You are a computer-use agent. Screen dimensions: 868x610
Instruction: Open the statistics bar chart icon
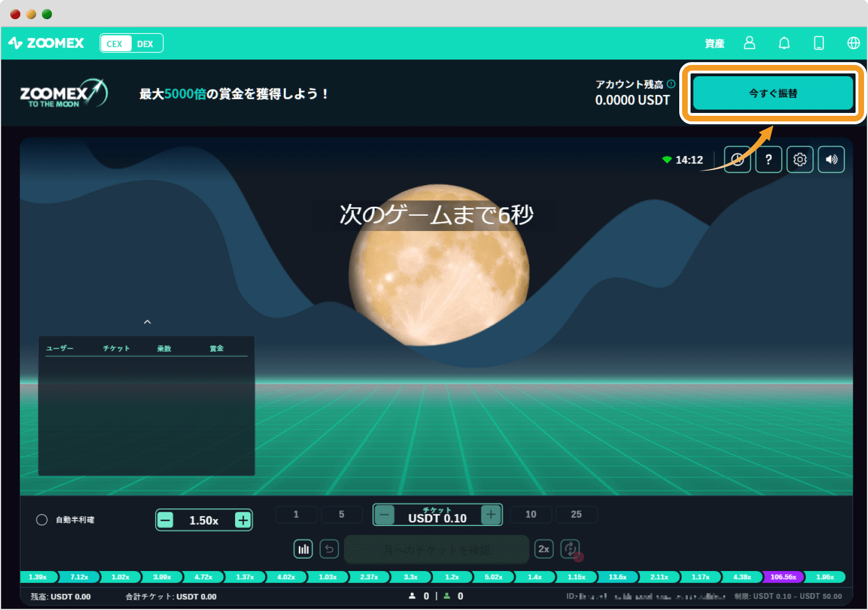(303, 548)
